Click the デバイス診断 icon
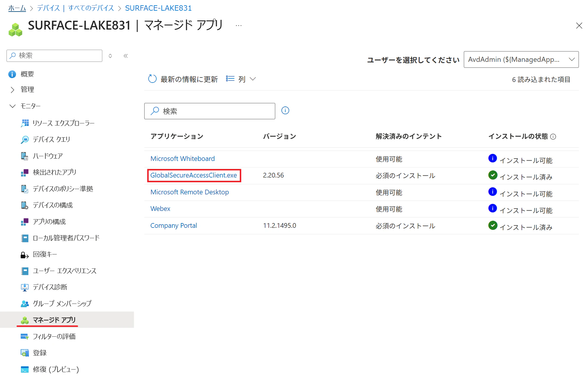The image size is (588, 379). pos(25,287)
